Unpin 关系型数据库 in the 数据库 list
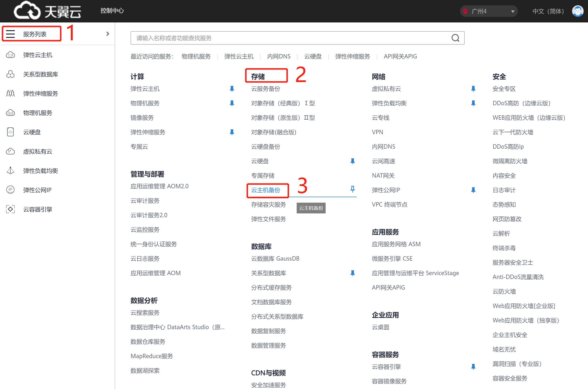This screenshot has height=389, width=588. 353,273
